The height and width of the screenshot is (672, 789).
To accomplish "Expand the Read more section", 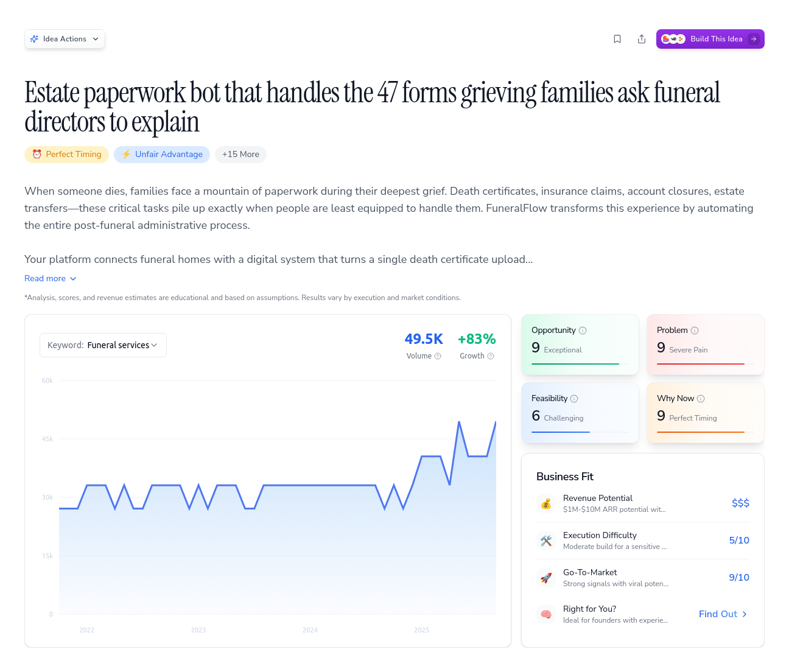I will pos(51,278).
